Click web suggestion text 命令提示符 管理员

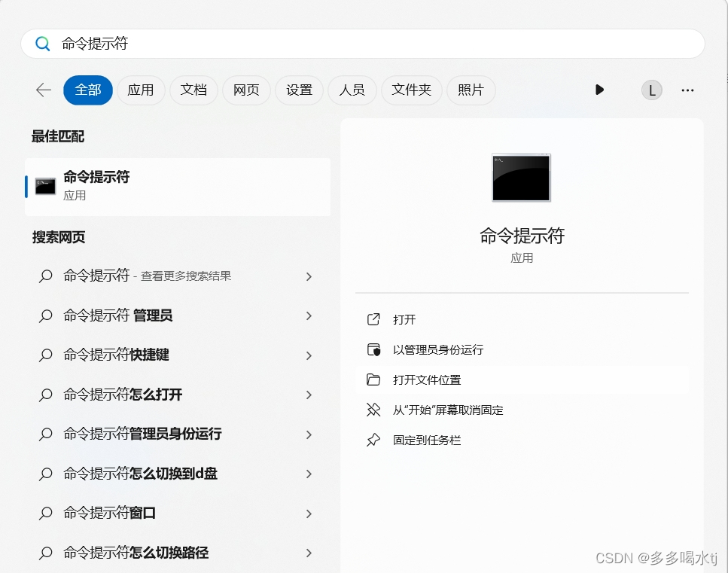(x=118, y=315)
